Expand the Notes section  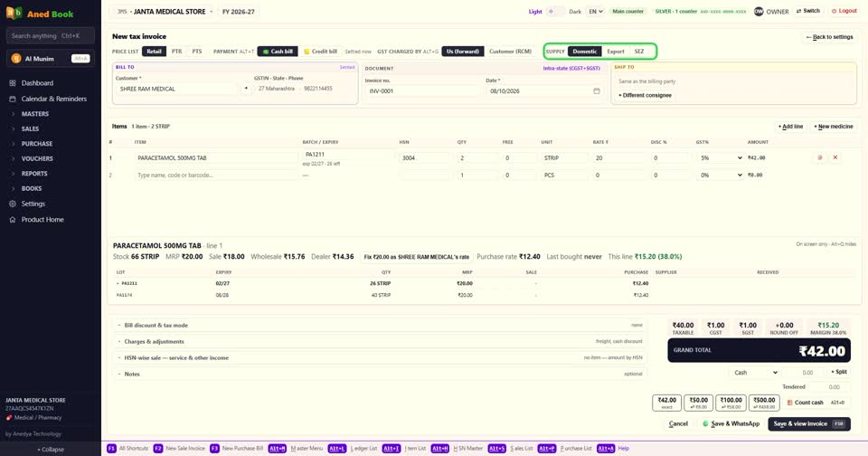click(x=379, y=374)
